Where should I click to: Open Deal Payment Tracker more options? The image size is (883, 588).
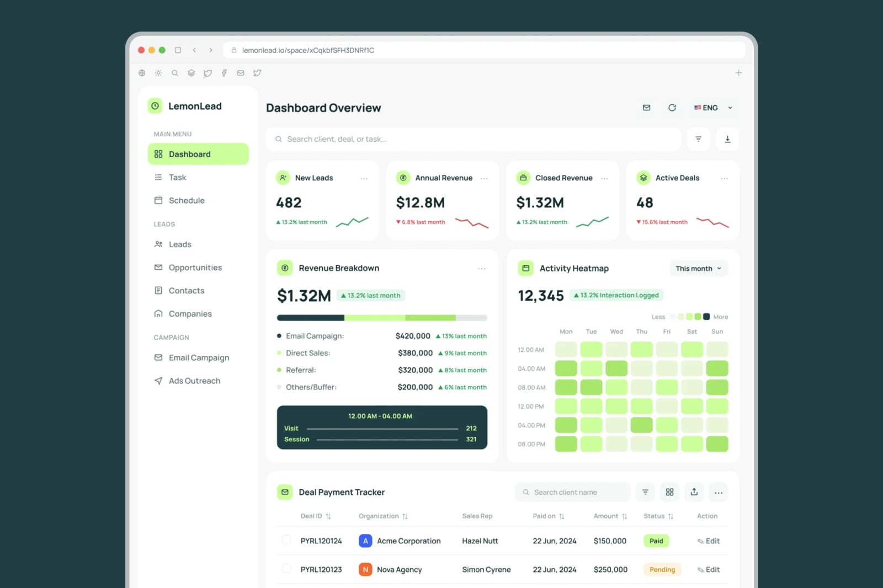[x=719, y=492]
